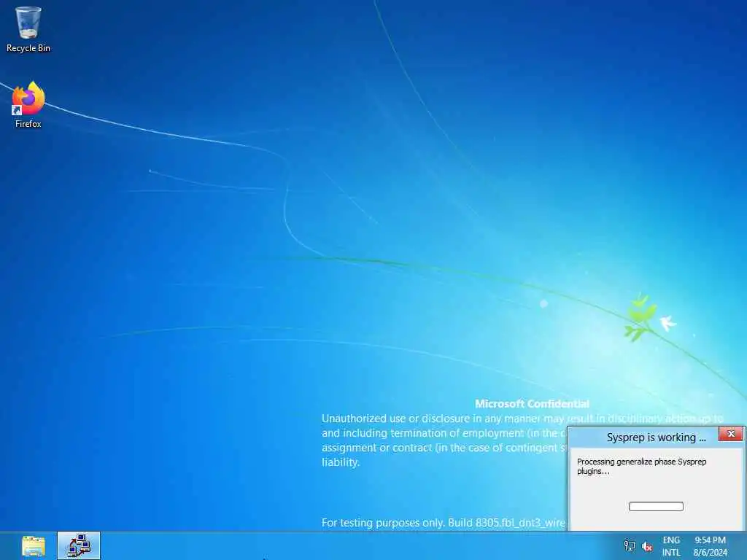Click the Sysprep progress bar

(656, 506)
